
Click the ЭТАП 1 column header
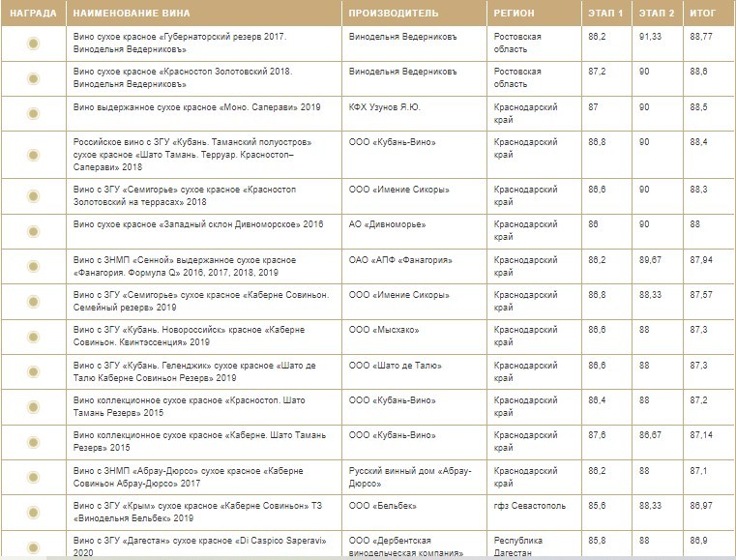[x=605, y=14]
